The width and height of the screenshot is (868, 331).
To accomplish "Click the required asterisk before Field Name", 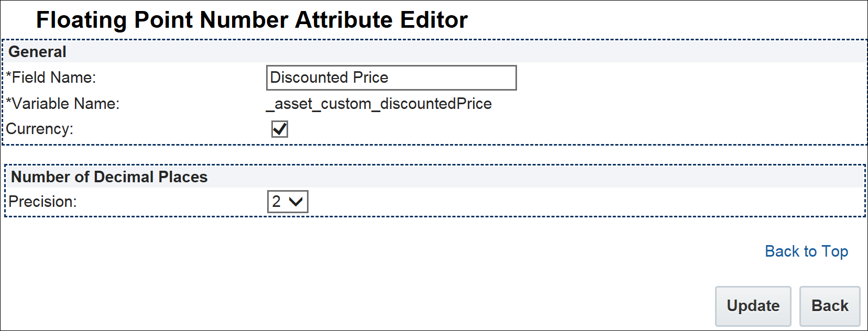I will click(x=9, y=75).
